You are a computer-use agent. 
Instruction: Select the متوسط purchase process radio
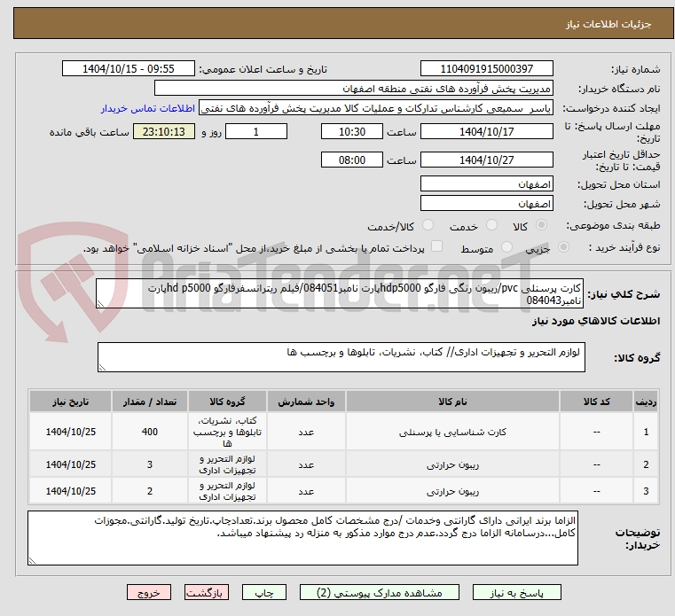(507, 247)
